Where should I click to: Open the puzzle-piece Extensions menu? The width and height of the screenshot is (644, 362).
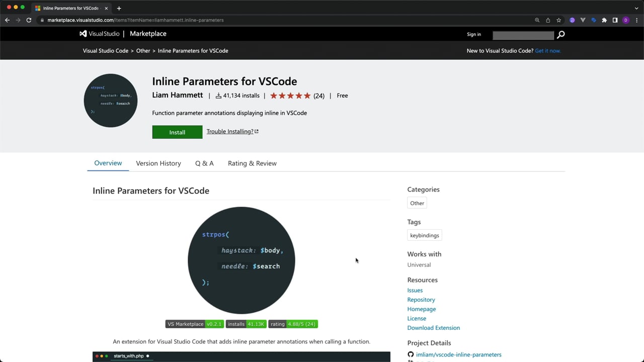tap(604, 20)
